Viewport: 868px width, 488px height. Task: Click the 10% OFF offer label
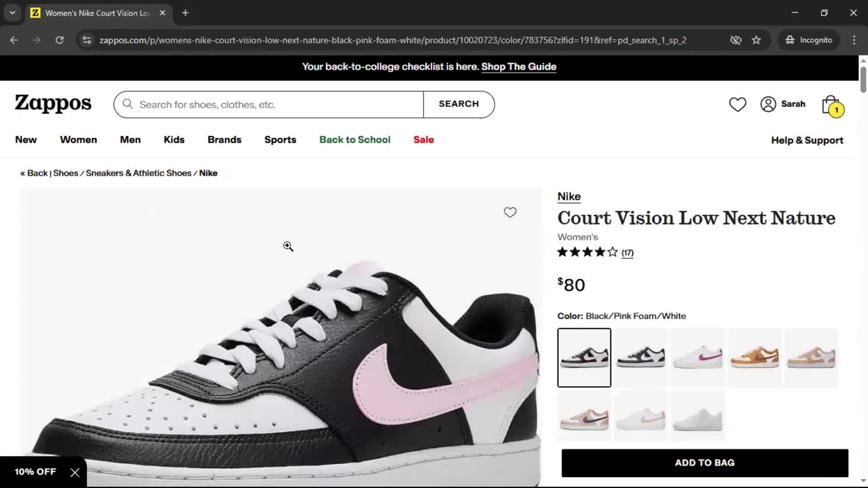[35, 472]
